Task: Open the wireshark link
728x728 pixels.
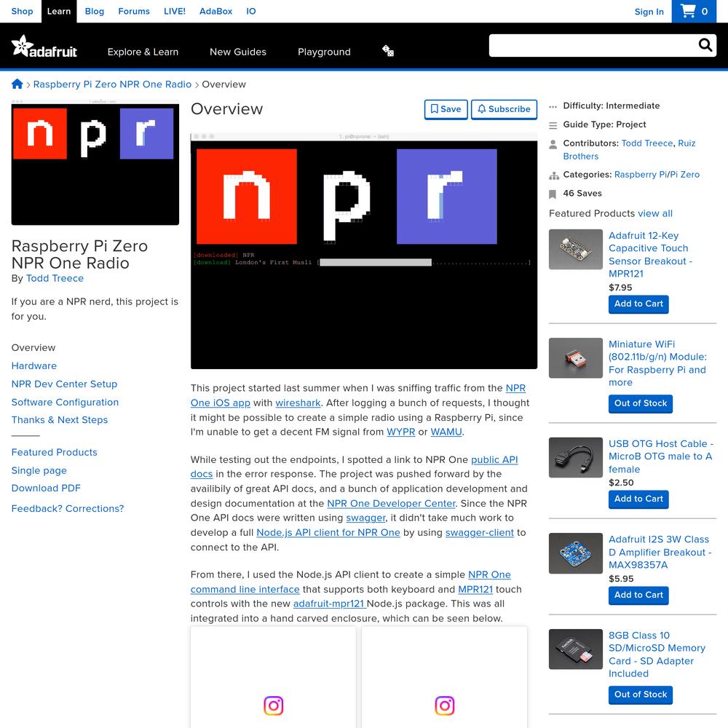Action: (298, 403)
